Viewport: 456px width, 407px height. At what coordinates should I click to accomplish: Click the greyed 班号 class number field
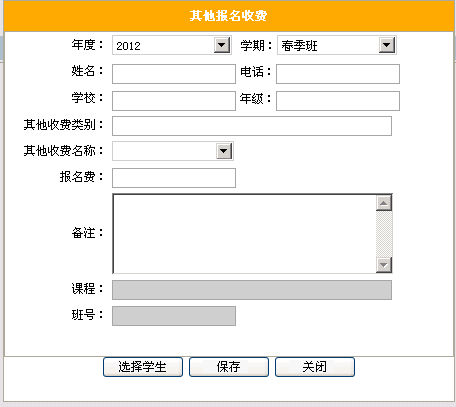click(x=174, y=316)
